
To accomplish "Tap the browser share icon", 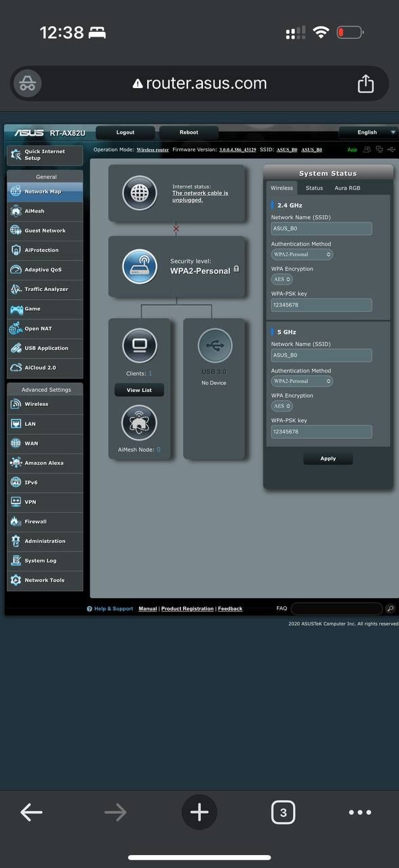I will 366,83.
